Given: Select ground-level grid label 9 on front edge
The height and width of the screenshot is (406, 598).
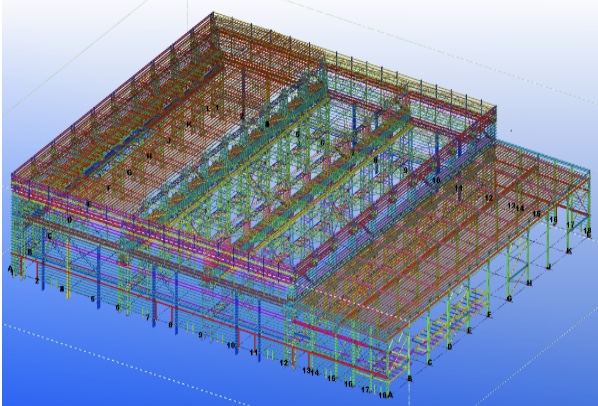Looking at the screenshot, I should tap(200, 335).
